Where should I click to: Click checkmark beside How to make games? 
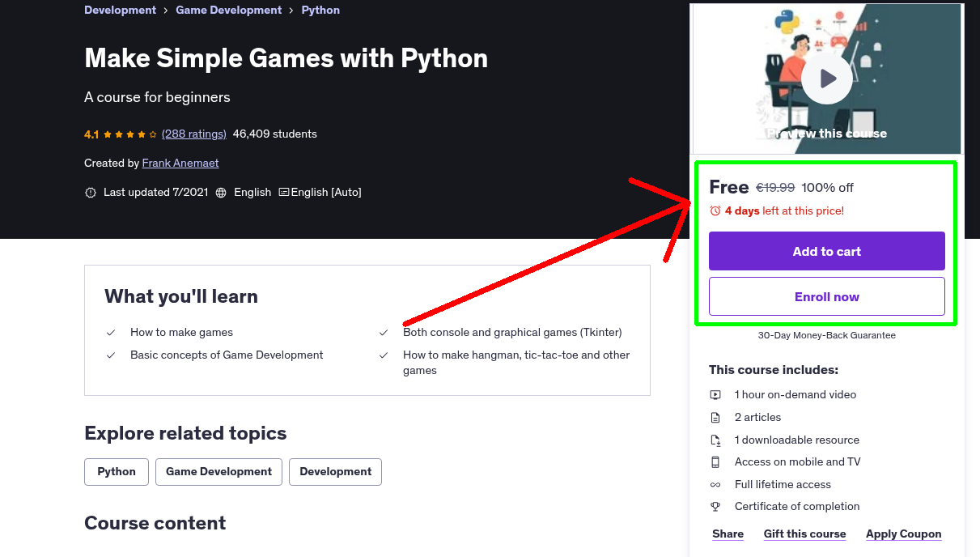point(111,333)
